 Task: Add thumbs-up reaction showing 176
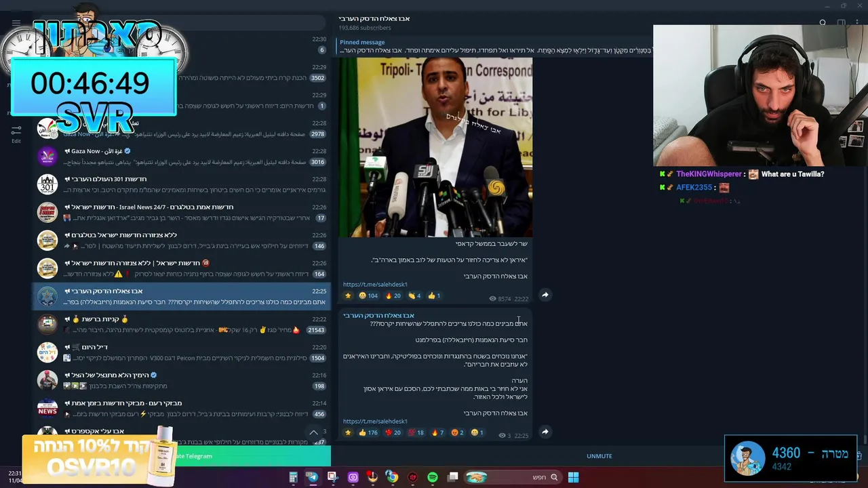coord(368,432)
